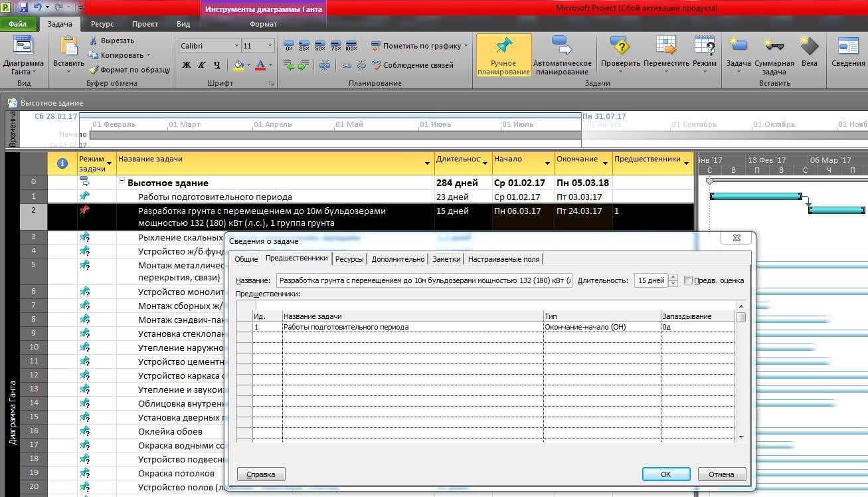Click the Высотное здание timeline title

coord(51,103)
